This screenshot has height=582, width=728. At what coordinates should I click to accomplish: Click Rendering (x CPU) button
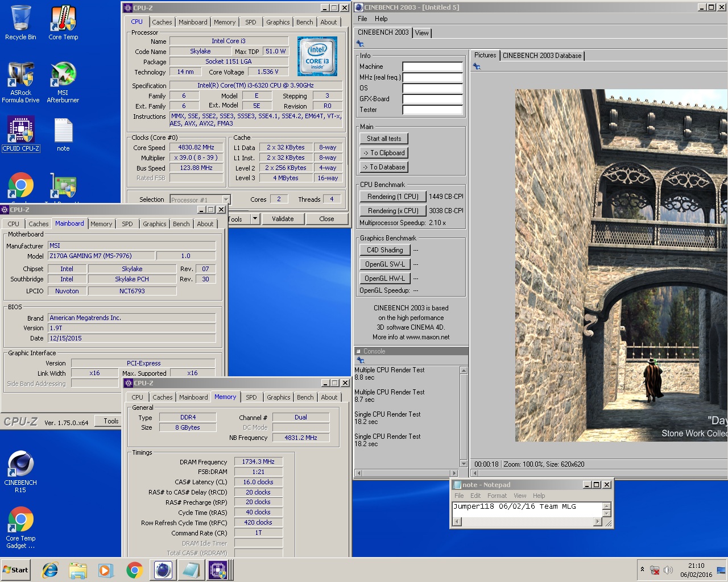(x=393, y=211)
